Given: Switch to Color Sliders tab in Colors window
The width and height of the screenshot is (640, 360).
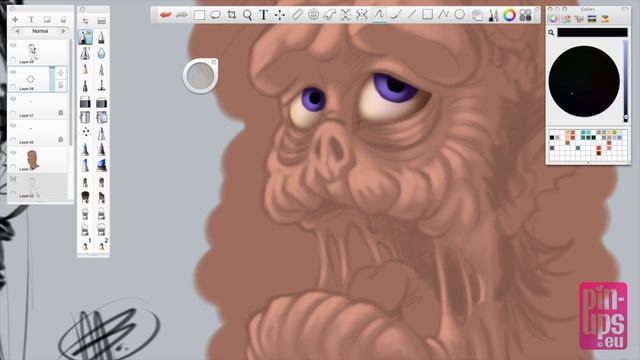Looking at the screenshot, I should [566, 19].
